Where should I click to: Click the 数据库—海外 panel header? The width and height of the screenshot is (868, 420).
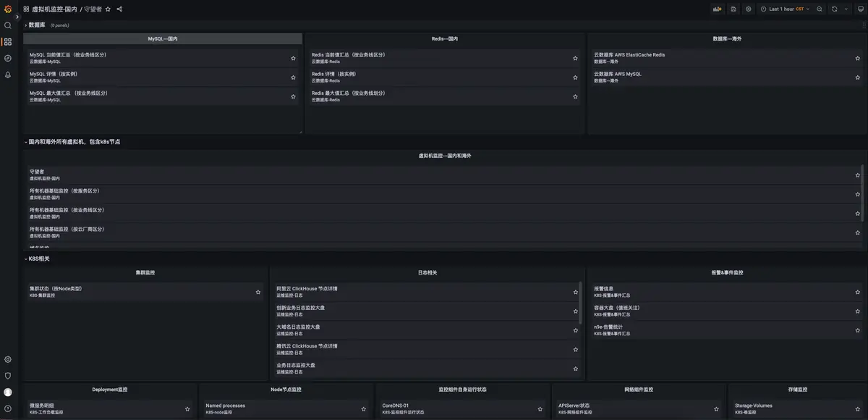[x=727, y=38]
